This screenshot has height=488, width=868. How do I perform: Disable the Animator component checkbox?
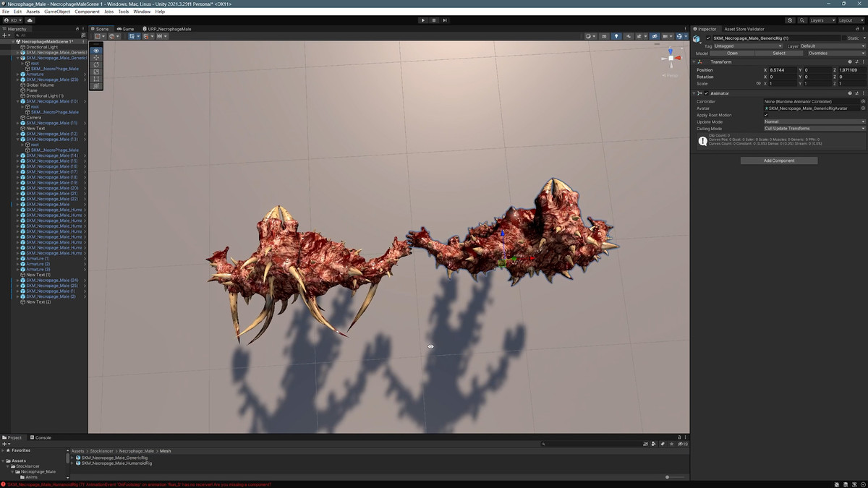[707, 93]
